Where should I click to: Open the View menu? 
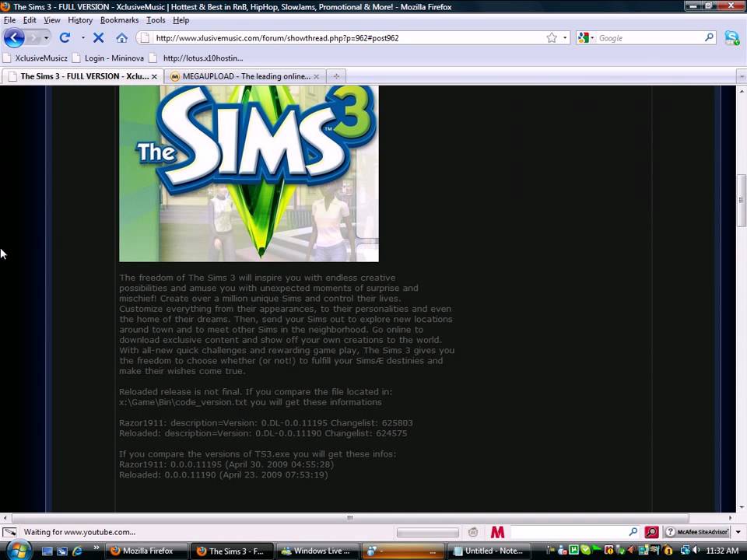click(x=52, y=20)
